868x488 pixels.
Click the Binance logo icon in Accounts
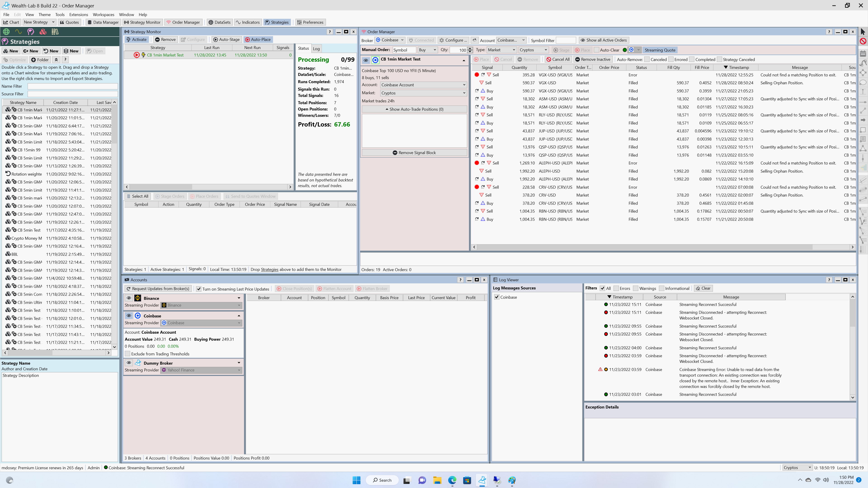[137, 298]
